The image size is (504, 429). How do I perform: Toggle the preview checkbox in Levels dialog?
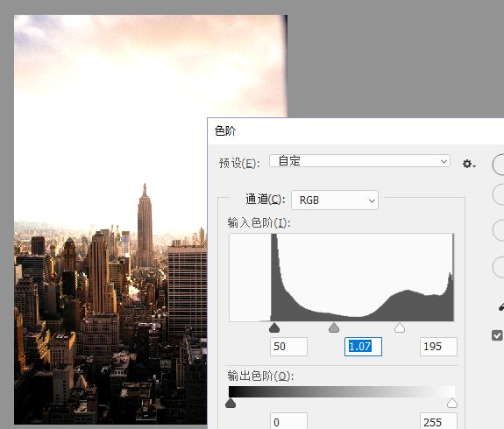coord(497,335)
